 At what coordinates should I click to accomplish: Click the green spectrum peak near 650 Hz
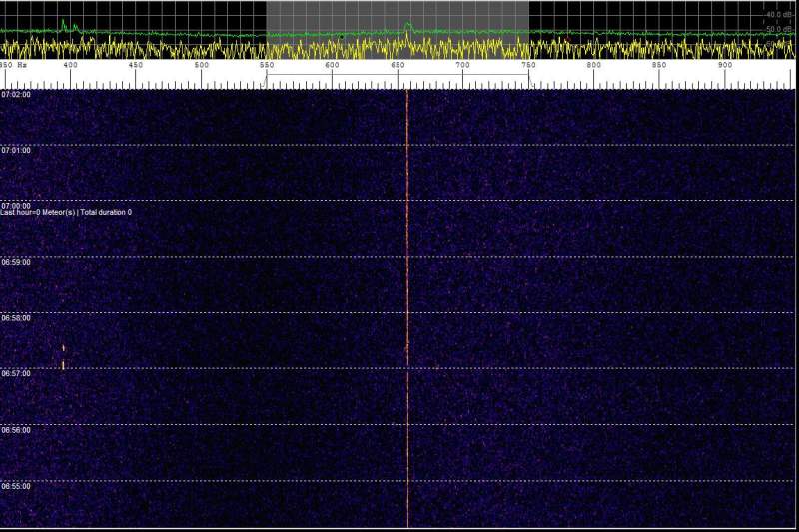(x=407, y=25)
